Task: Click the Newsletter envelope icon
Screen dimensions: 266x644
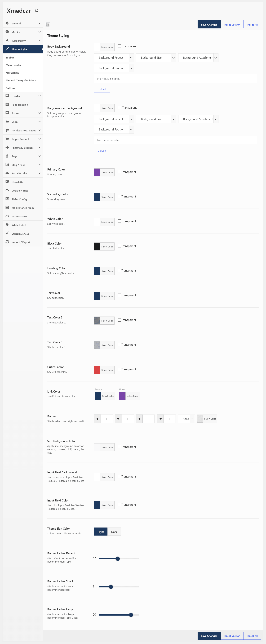Action: point(7,182)
